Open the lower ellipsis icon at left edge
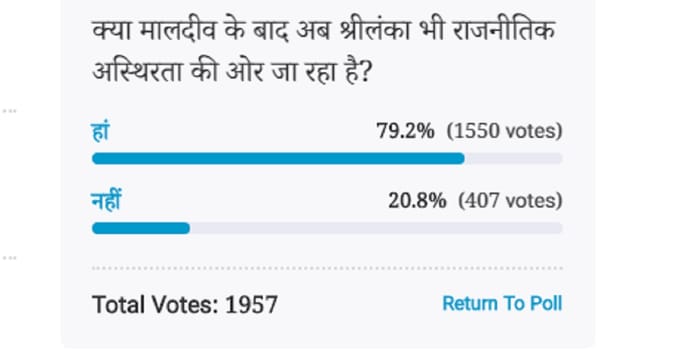The width and height of the screenshot is (674, 363). coord(9,258)
